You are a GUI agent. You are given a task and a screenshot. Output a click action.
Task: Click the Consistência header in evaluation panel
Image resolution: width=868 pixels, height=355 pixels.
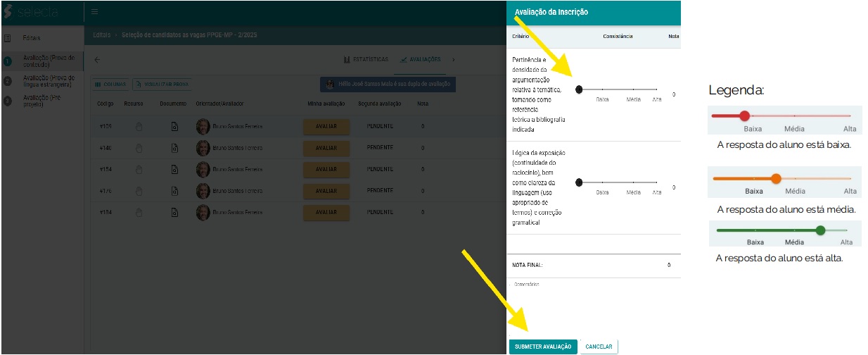[x=618, y=36]
